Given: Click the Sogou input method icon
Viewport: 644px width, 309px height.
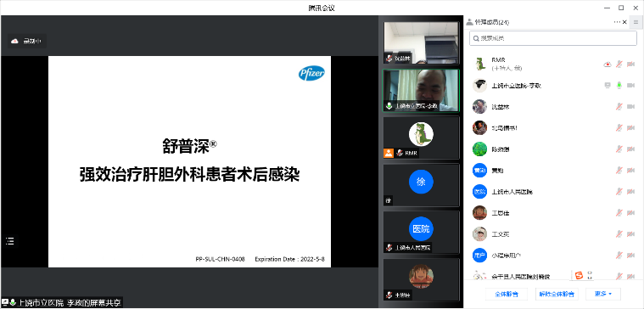Looking at the screenshot, I should pyautogui.click(x=579, y=275).
